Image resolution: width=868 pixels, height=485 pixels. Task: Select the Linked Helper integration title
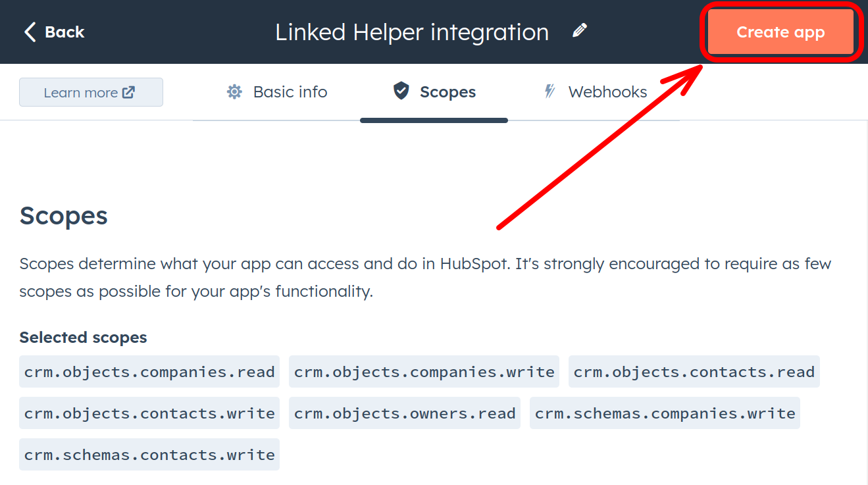412,32
